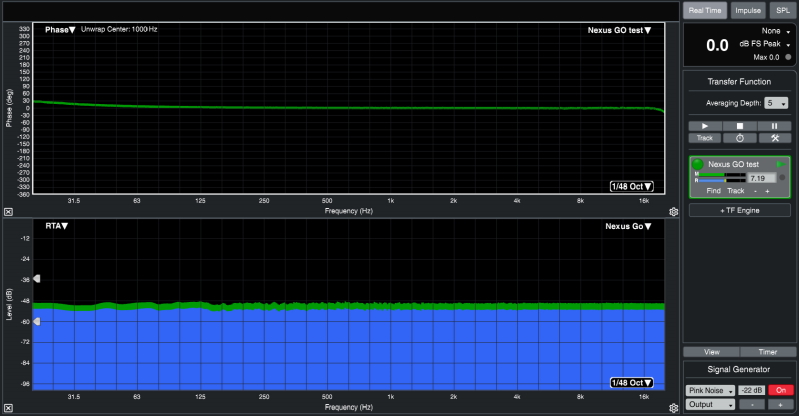
Task: Expand the Averaging Depth dropdown
Action: pos(776,103)
